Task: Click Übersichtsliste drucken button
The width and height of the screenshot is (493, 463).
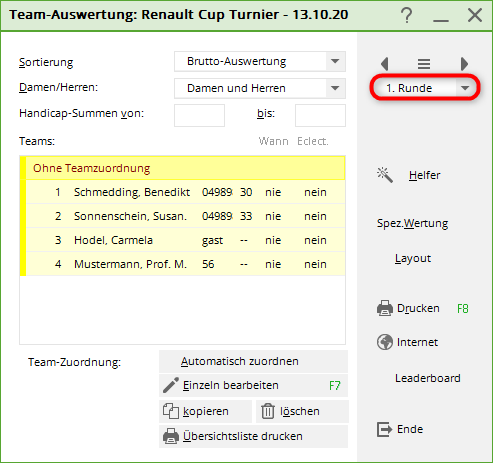Action: (253, 436)
